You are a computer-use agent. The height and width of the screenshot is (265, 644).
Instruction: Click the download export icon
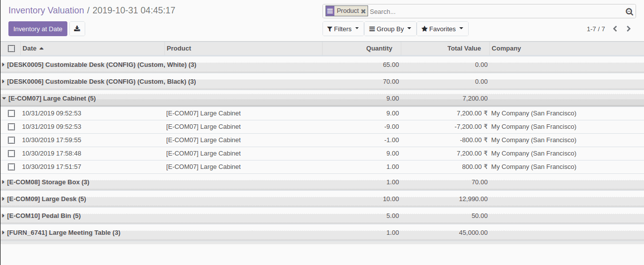point(77,29)
